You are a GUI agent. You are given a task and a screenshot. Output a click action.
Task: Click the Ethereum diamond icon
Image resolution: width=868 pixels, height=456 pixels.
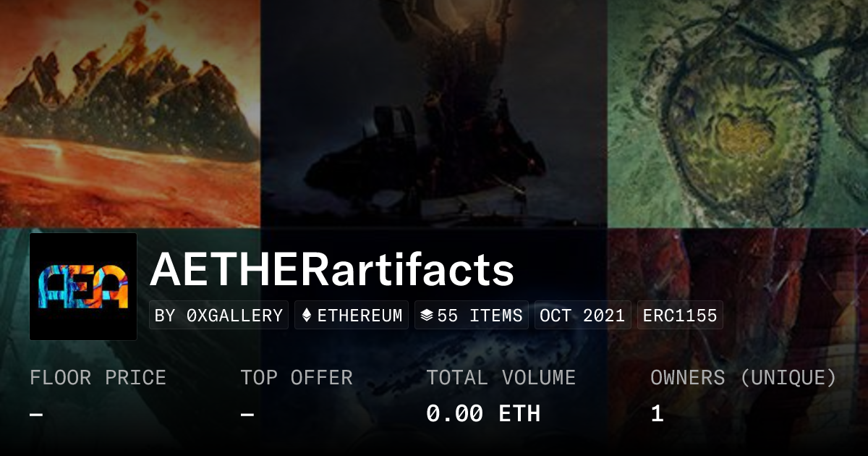tap(307, 316)
